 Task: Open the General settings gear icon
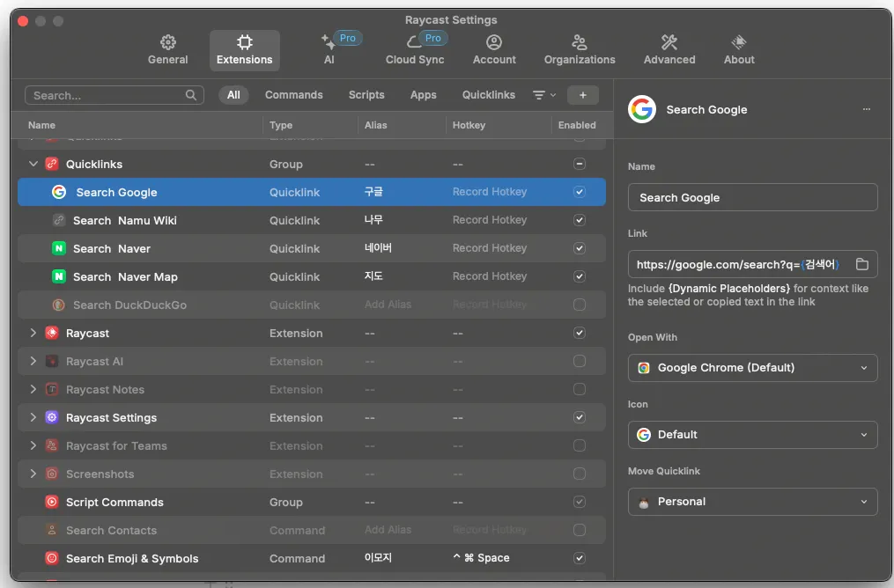(167, 42)
